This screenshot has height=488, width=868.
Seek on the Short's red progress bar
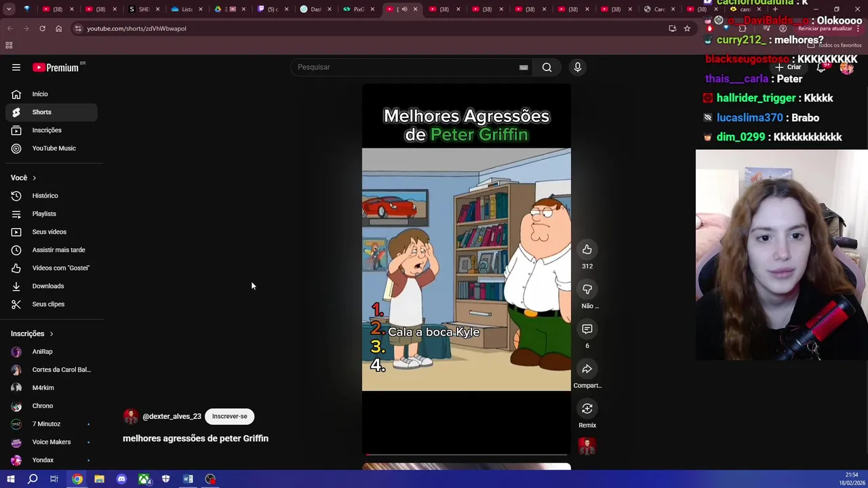[466, 455]
